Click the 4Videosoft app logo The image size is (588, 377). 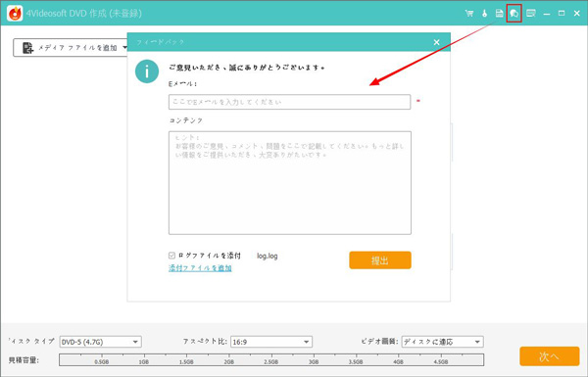[15, 14]
